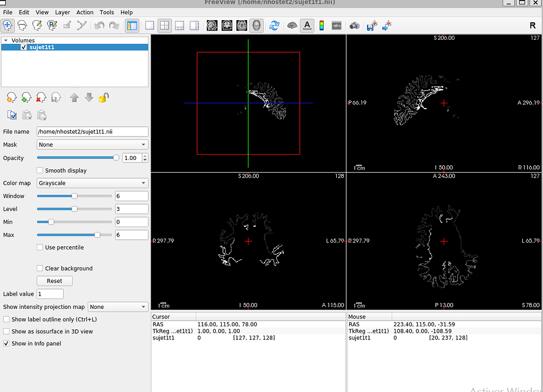Enable Use percentile option
The image size is (543, 392).
pyautogui.click(x=40, y=247)
